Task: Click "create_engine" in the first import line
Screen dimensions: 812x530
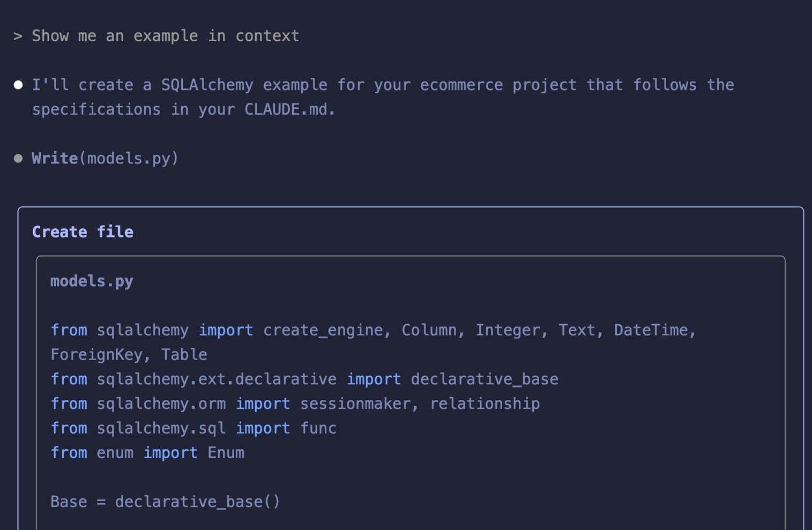Action: click(x=323, y=330)
